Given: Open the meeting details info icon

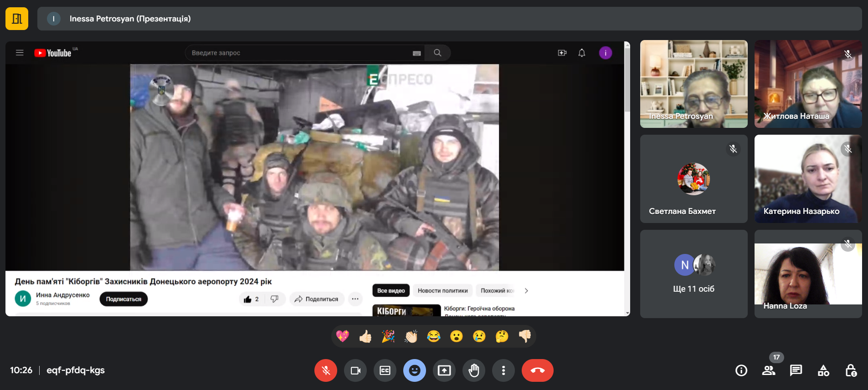Looking at the screenshot, I should click(741, 370).
